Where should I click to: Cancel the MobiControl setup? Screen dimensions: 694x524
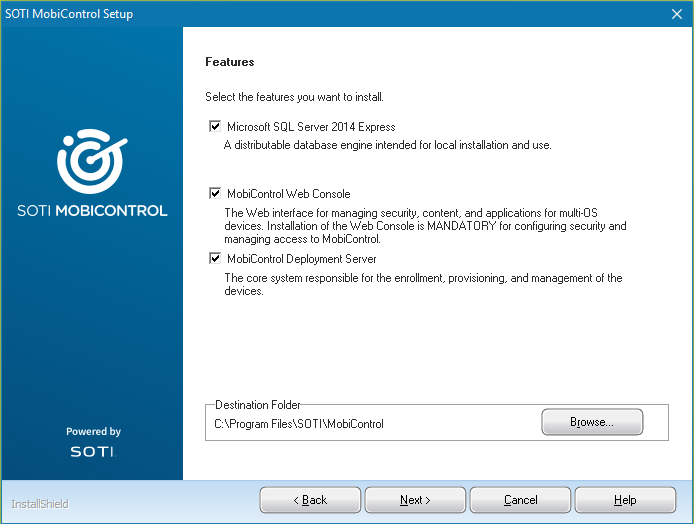tap(520, 500)
